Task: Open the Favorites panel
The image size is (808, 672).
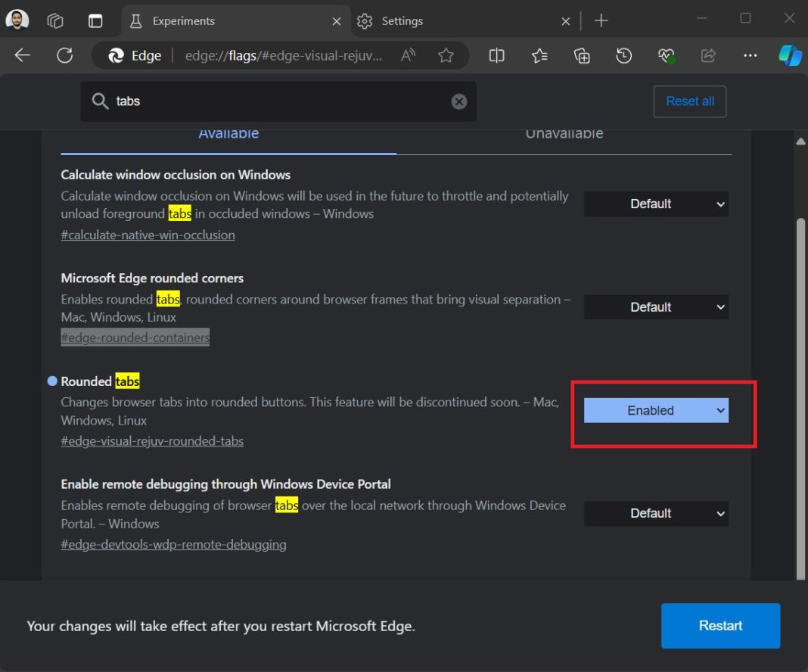Action: [539, 55]
